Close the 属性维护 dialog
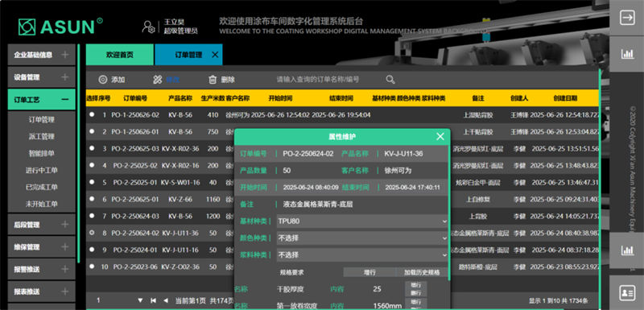 coord(440,136)
